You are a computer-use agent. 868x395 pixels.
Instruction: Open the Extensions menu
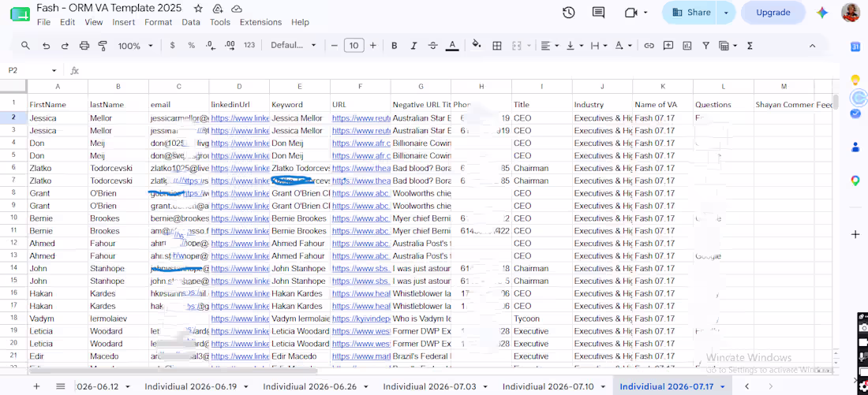(260, 22)
